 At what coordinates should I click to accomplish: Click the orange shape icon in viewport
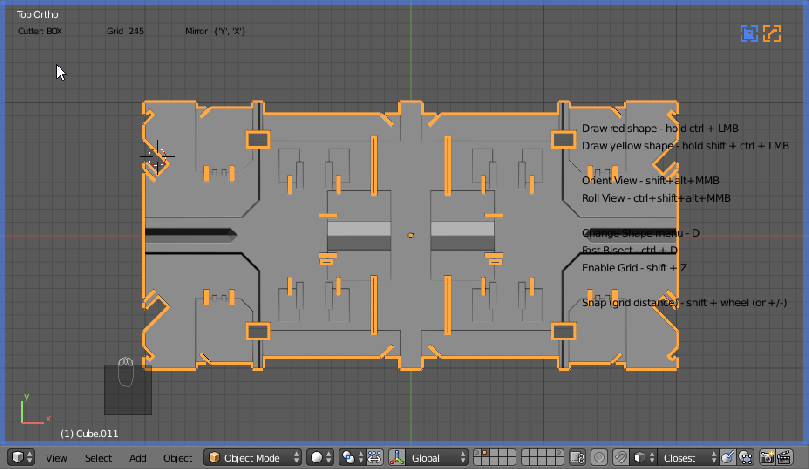pyautogui.click(x=772, y=34)
